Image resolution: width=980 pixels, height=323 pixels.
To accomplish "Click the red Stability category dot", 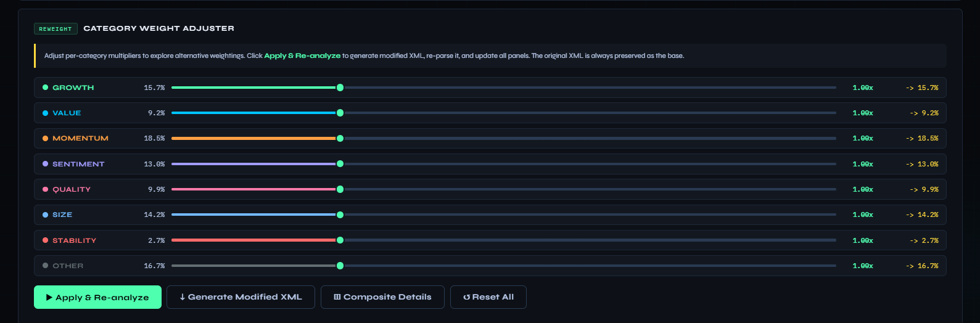I will (45, 240).
